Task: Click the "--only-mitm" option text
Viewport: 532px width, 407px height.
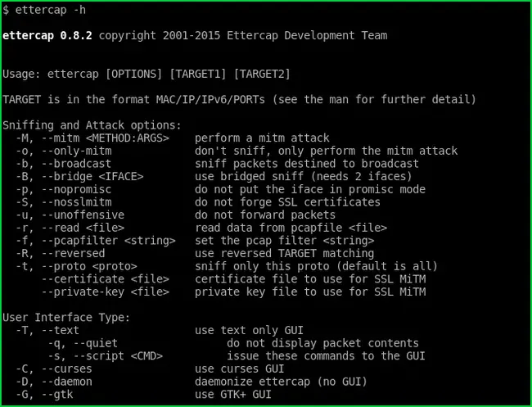Action: [74, 151]
